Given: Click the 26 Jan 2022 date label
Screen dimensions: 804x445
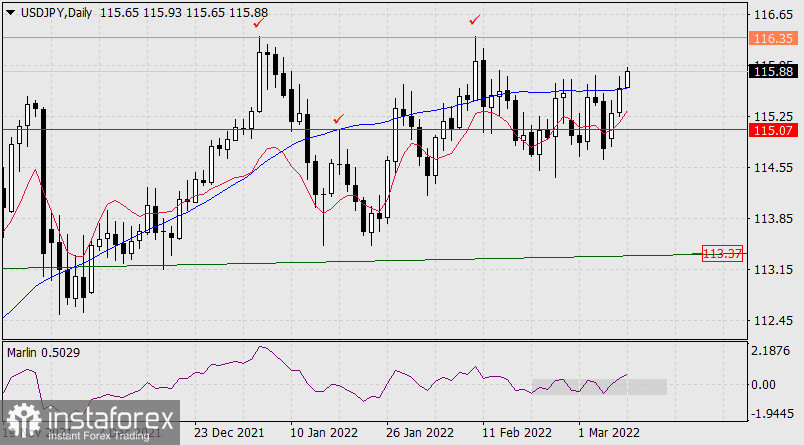Looking at the screenshot, I should point(419,434).
